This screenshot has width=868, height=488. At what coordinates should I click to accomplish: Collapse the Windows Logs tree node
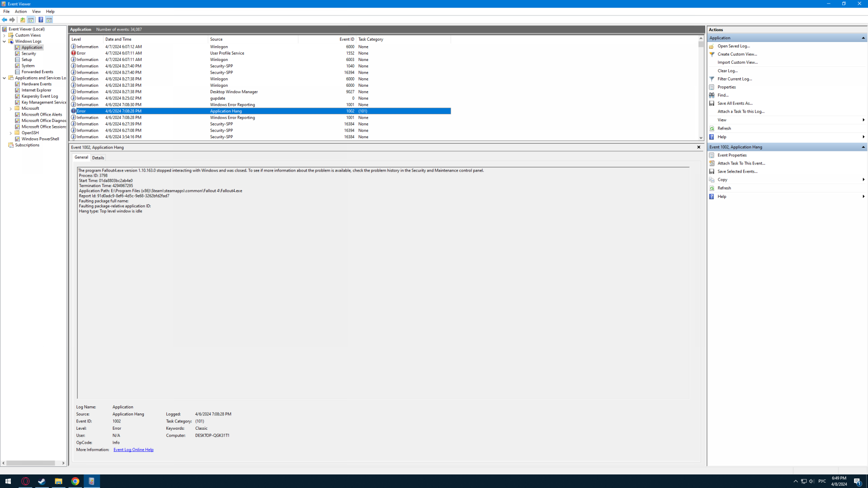tap(5, 42)
